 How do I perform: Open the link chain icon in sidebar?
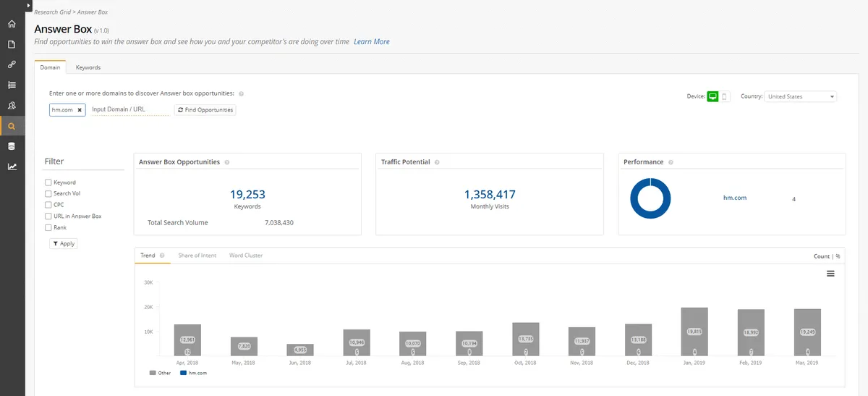(12, 64)
